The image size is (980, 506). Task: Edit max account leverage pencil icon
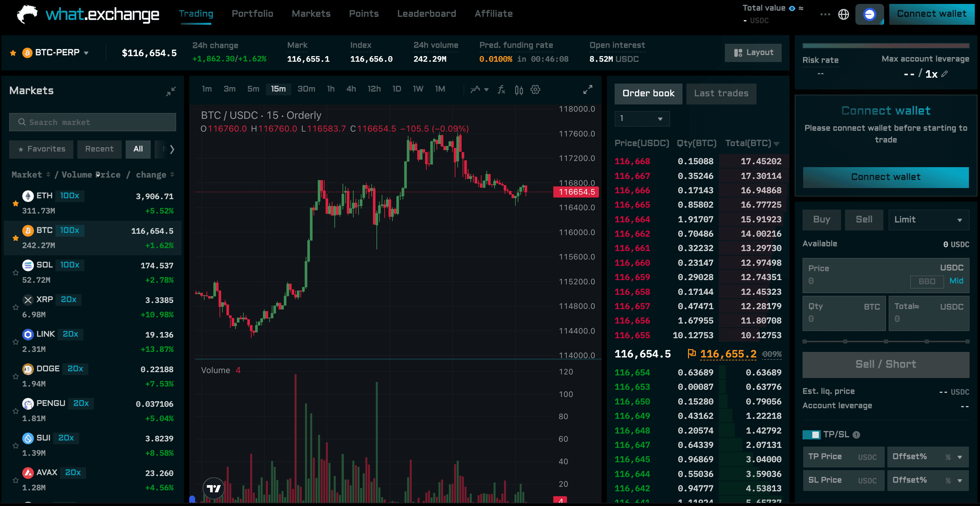tap(944, 74)
